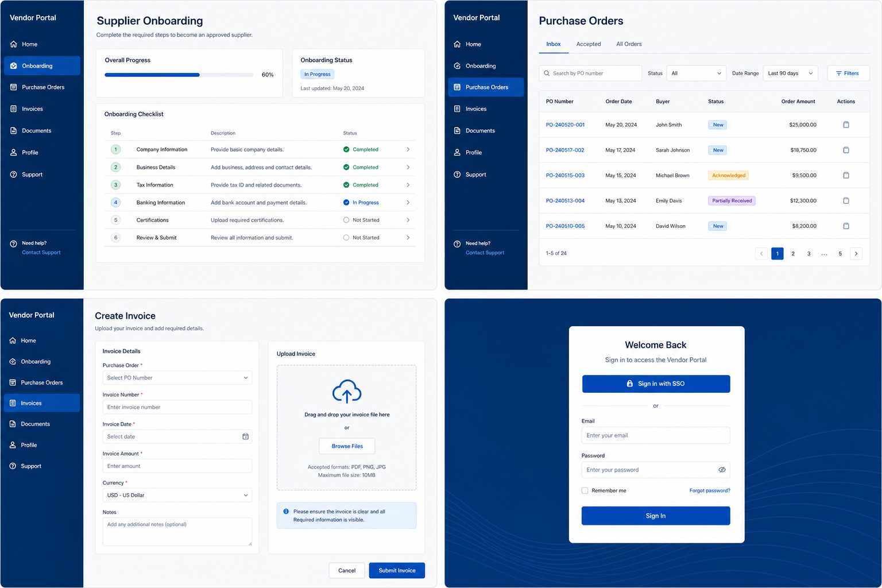The image size is (882, 588).
Task: Click Completed check for Company Information
Action: pyautogui.click(x=346, y=149)
